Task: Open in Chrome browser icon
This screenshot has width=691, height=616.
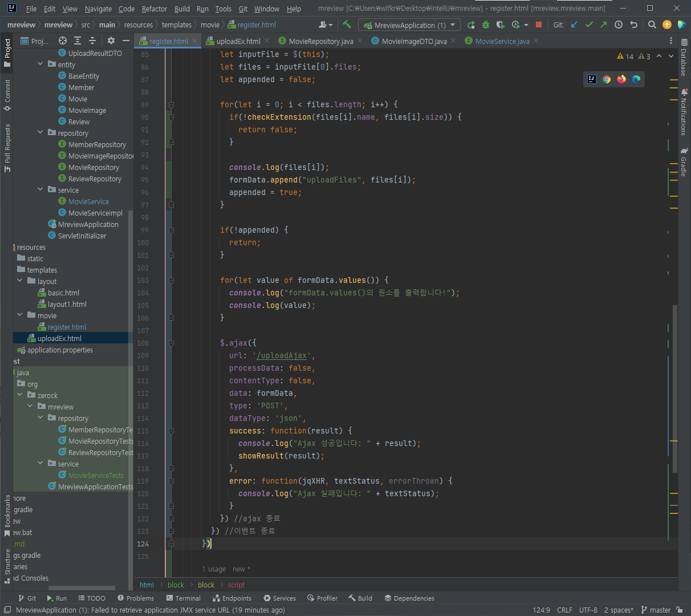Action: (607, 79)
